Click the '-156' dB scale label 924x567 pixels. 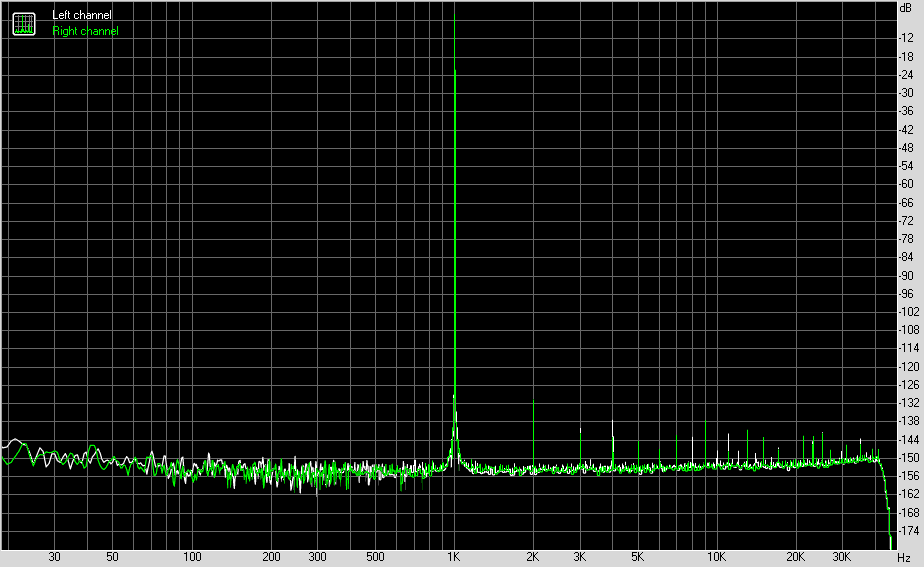pos(908,476)
